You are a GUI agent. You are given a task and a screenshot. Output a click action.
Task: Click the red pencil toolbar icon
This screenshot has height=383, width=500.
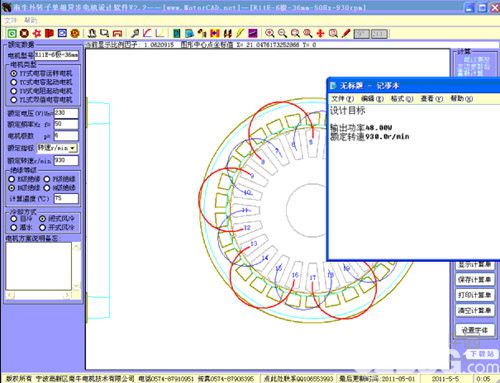pos(346,33)
